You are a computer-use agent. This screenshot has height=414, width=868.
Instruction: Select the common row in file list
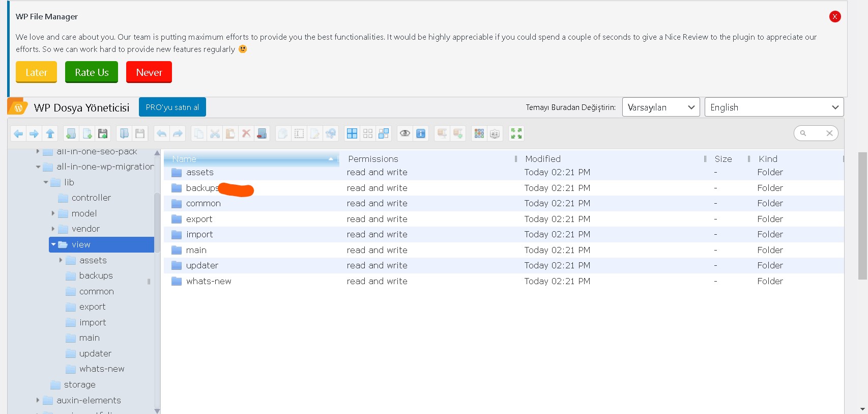point(504,204)
